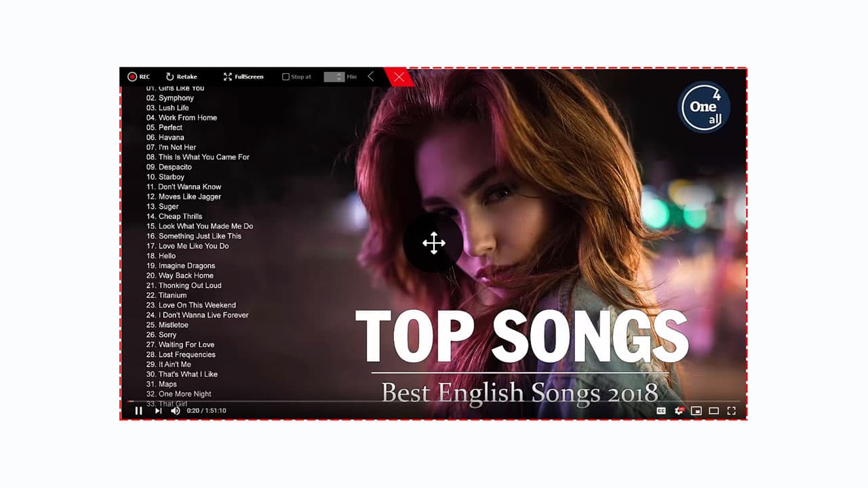
Task: Click the video progress bar
Action: tap(433, 401)
